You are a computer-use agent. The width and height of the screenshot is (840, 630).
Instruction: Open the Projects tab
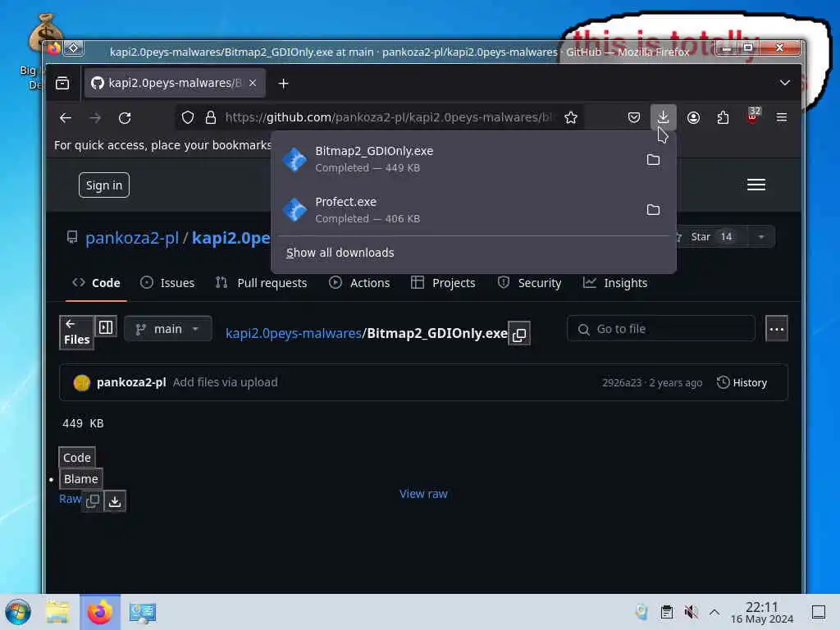pos(443,283)
